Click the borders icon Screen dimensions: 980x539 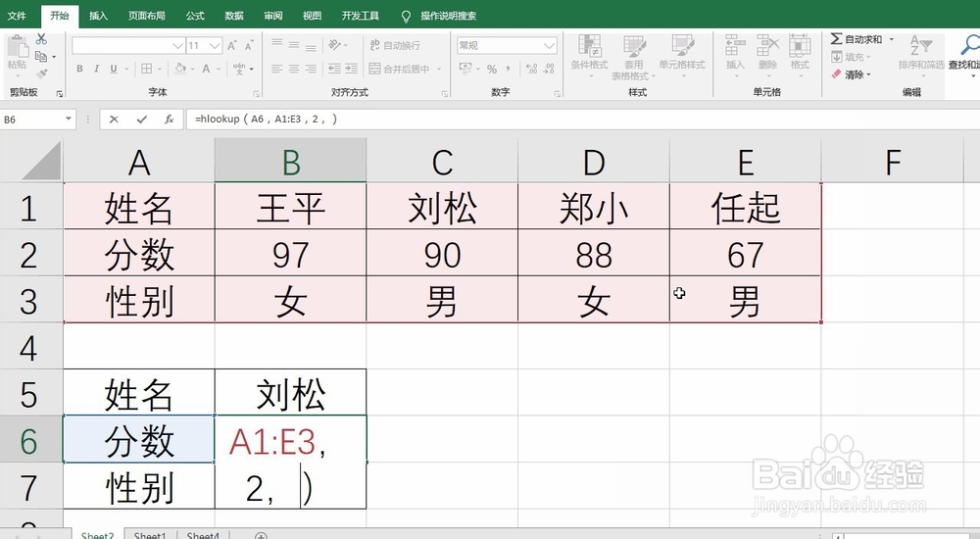[x=146, y=69]
